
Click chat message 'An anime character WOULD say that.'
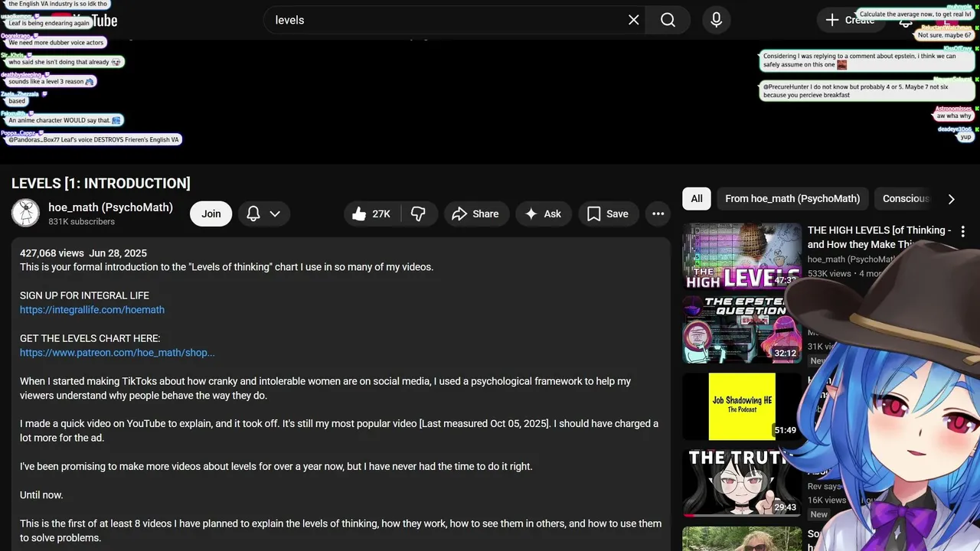click(x=64, y=120)
